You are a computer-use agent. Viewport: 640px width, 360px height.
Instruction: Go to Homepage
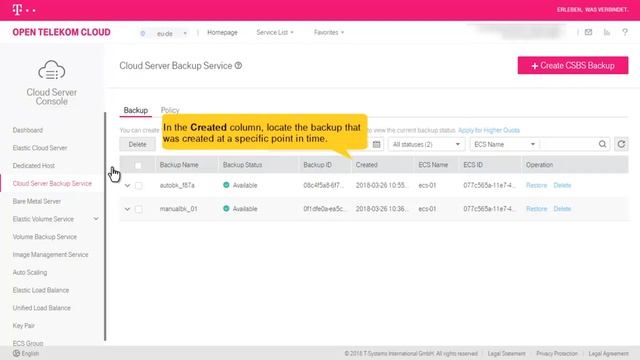pyautogui.click(x=222, y=32)
